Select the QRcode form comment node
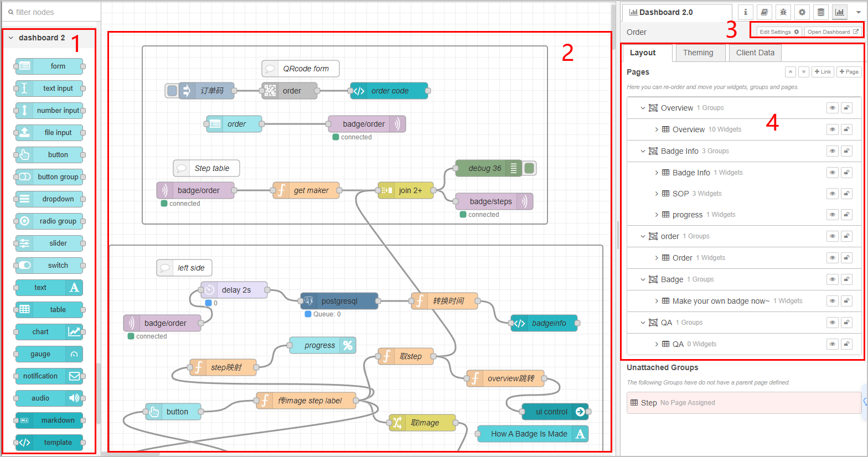This screenshot has width=868, height=457. click(x=301, y=69)
